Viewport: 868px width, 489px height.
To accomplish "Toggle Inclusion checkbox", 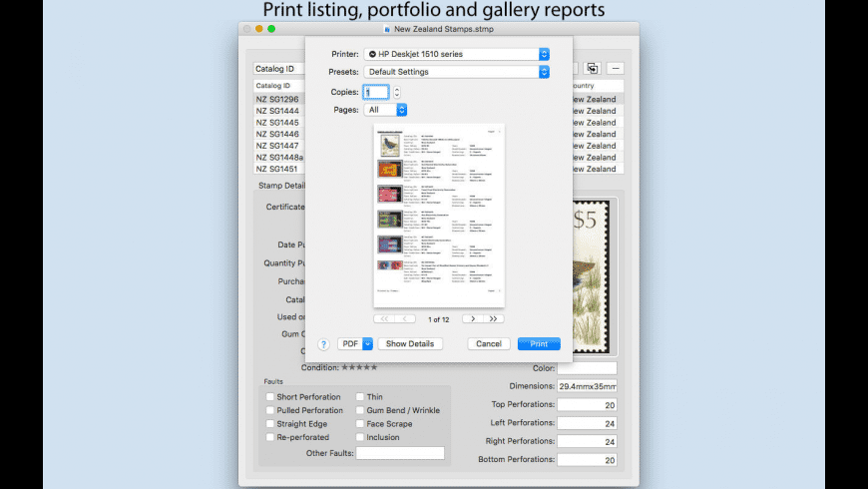I will 360,437.
